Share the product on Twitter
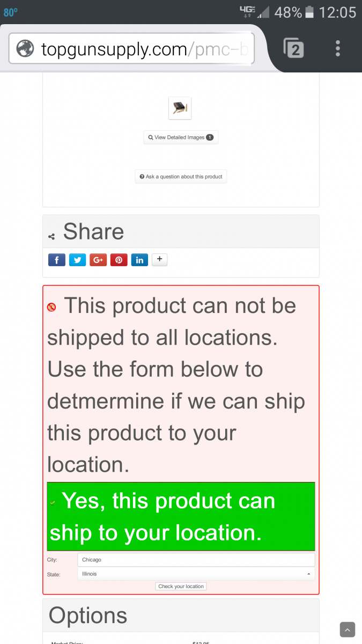 coord(77,260)
